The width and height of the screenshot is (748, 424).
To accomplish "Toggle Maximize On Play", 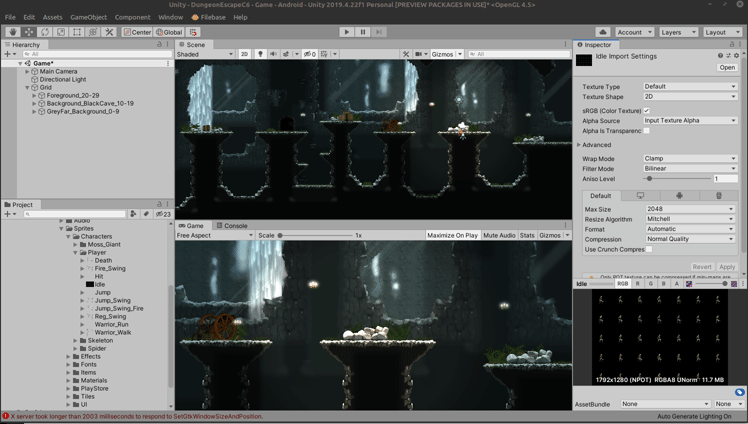I will [452, 235].
